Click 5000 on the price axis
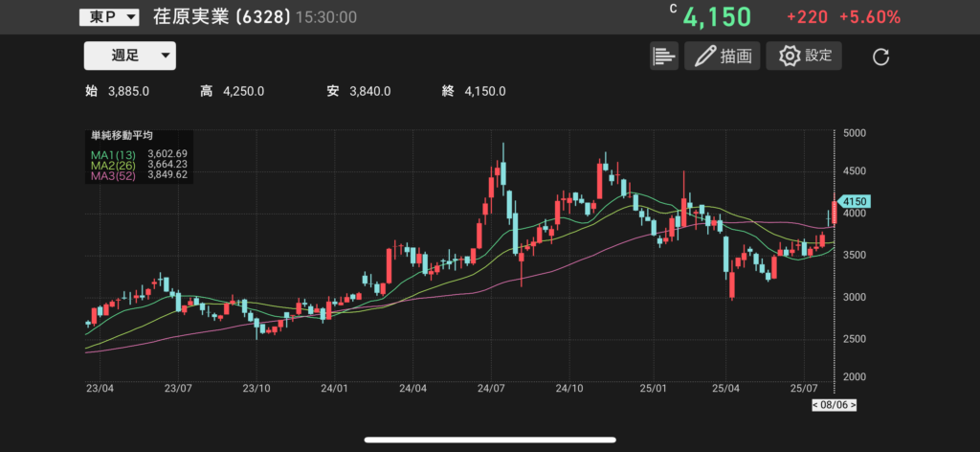 pos(854,133)
